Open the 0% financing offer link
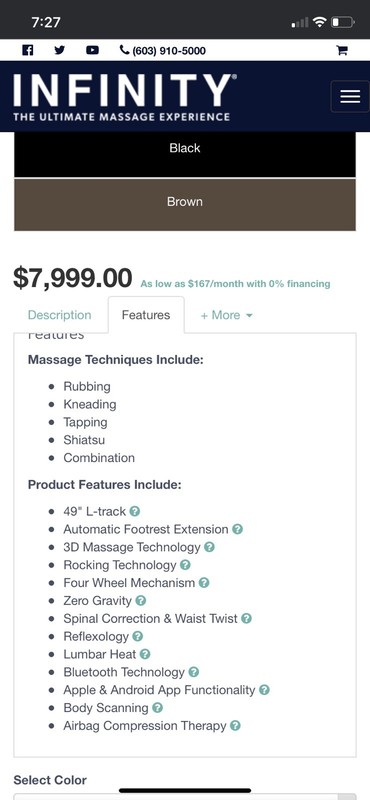Screen dimensions: 370x800 (x=235, y=284)
